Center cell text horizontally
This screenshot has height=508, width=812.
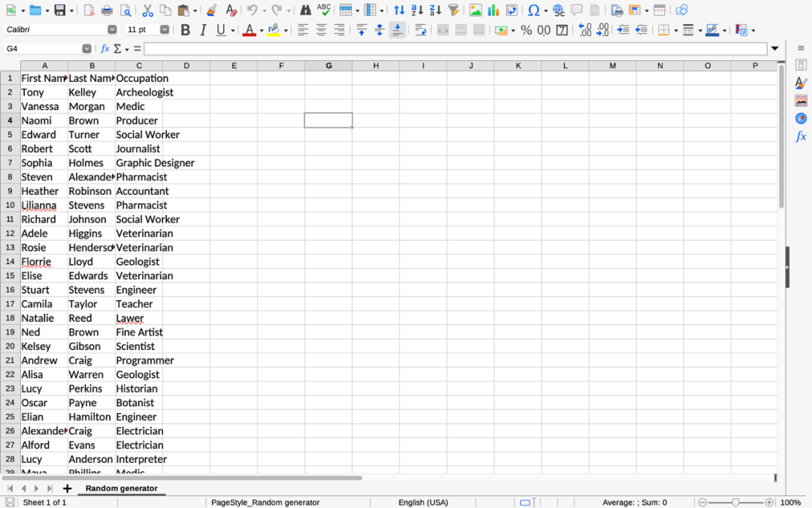321,30
